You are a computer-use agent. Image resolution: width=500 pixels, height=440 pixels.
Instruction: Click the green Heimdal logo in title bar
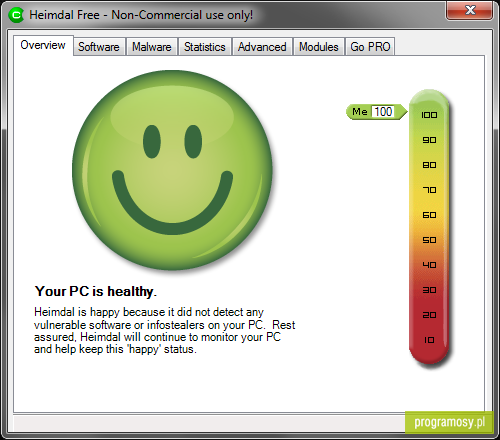click(16, 15)
